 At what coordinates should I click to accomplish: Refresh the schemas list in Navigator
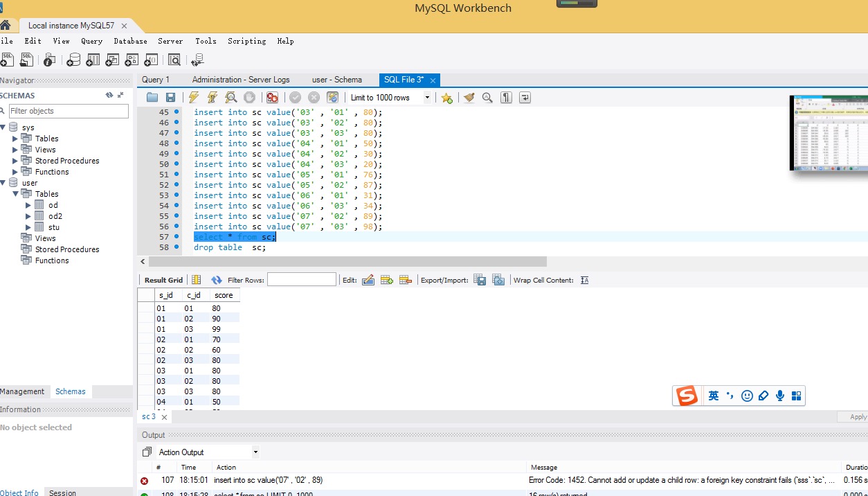click(x=109, y=96)
